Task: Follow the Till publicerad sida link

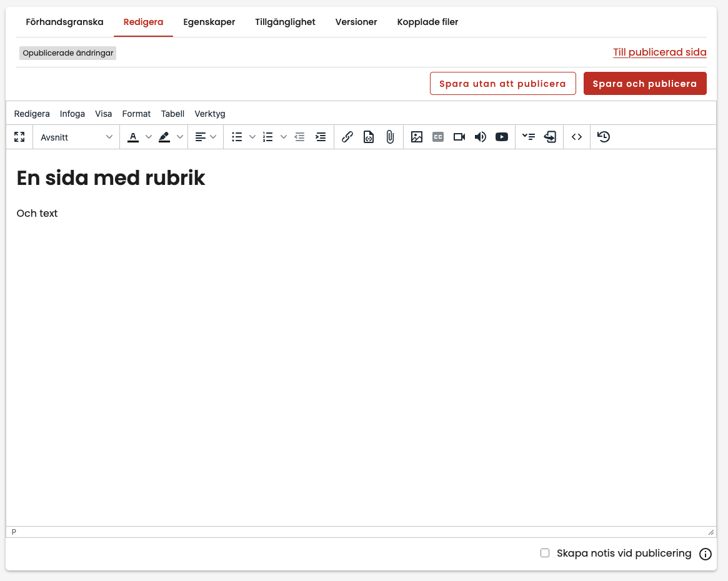Action: [659, 52]
